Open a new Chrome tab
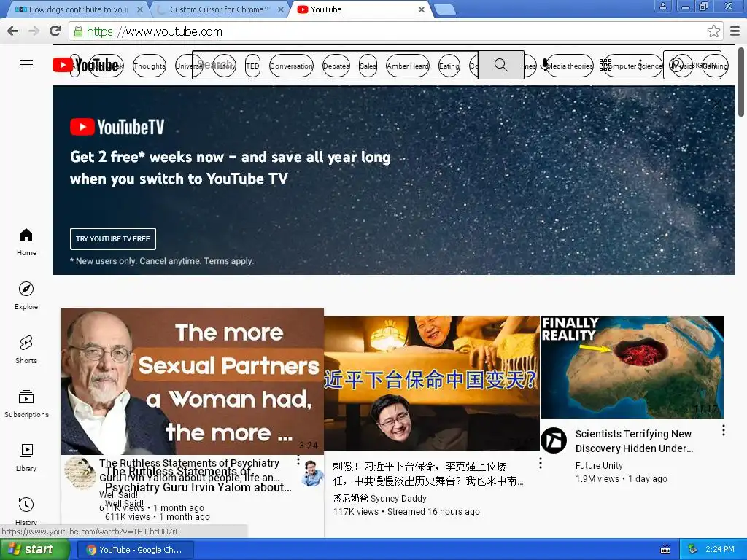This screenshot has height=560, width=747. [445, 9]
